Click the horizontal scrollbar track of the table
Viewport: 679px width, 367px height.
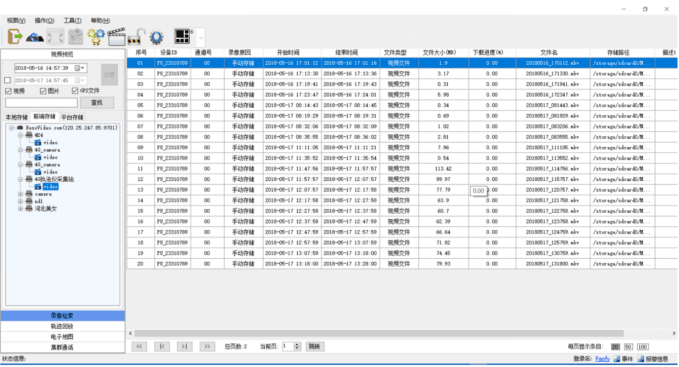point(379,333)
